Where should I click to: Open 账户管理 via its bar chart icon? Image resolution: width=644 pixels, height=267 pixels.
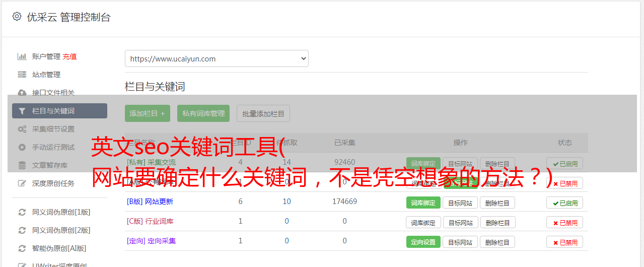click(x=22, y=56)
